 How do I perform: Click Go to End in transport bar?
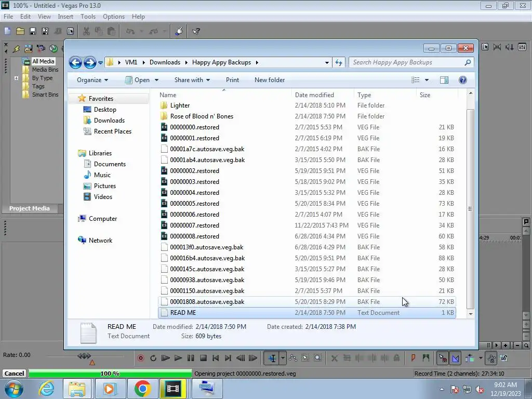coord(228,358)
